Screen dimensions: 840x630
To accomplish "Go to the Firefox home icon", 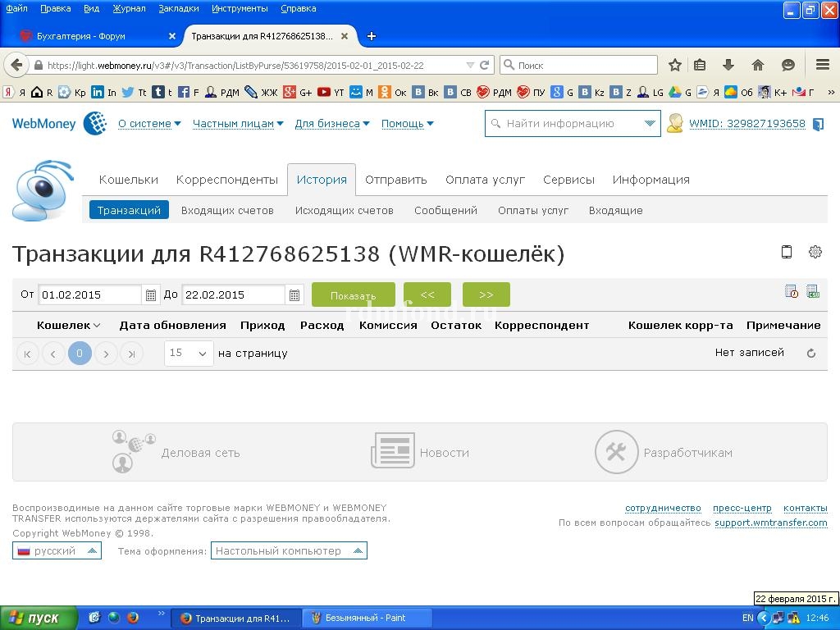I will point(757,66).
